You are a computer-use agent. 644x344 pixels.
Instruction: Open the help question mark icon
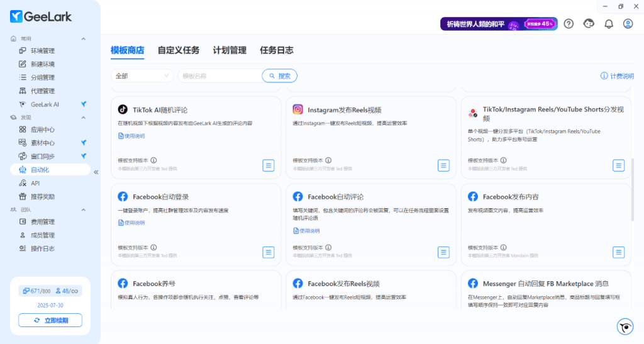click(x=569, y=24)
